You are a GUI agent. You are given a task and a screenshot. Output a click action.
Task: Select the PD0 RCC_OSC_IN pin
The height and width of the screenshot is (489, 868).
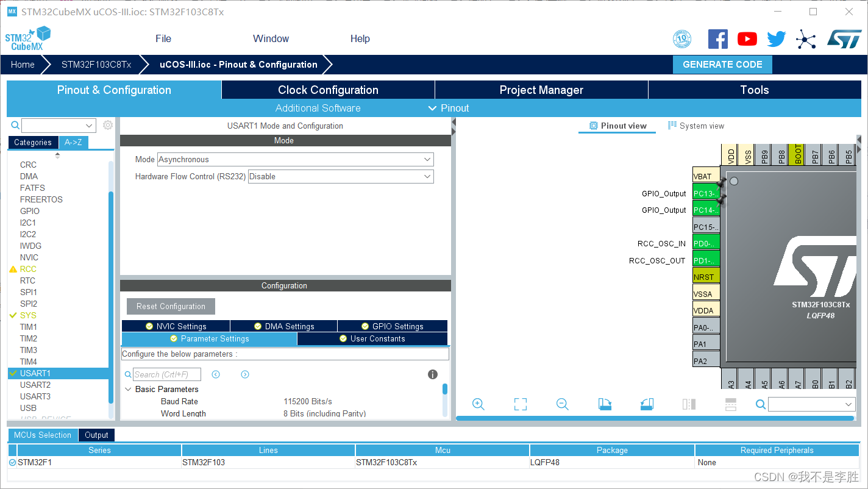click(706, 243)
